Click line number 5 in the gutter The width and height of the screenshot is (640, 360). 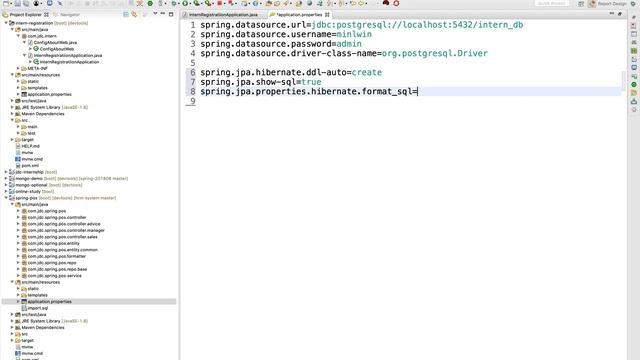click(193, 63)
